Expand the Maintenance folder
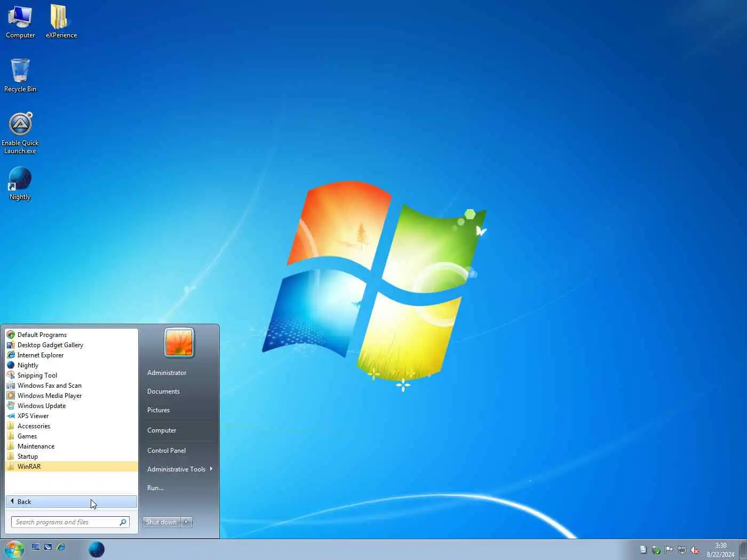 (71, 446)
